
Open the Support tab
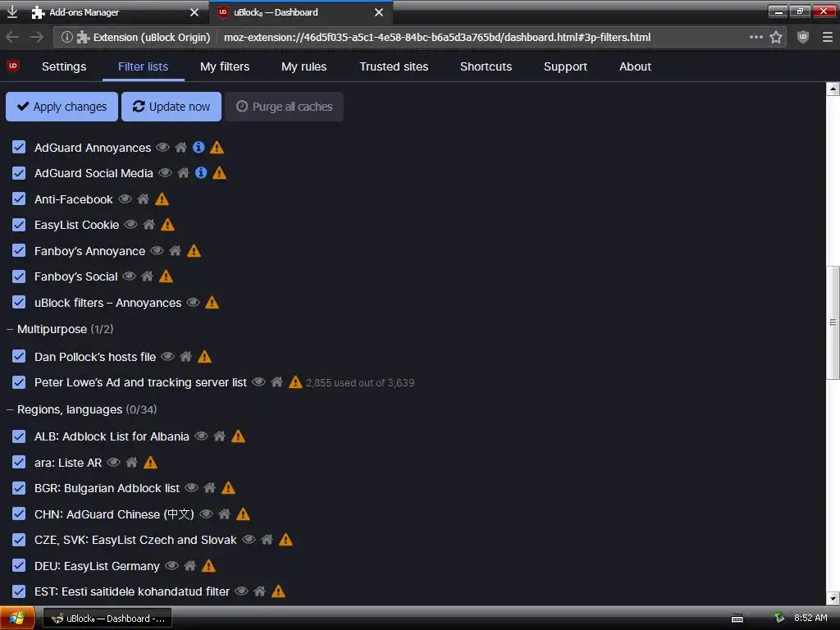pos(565,66)
